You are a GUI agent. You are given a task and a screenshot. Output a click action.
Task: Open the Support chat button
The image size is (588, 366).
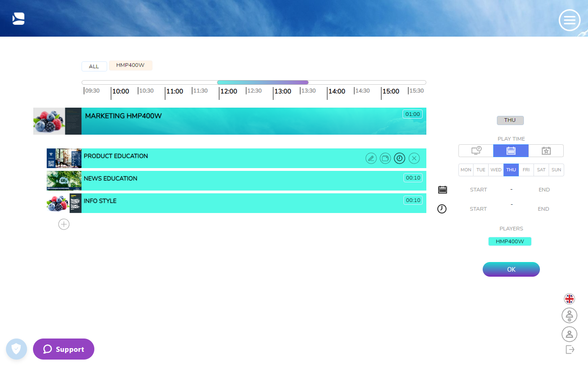[x=63, y=349]
